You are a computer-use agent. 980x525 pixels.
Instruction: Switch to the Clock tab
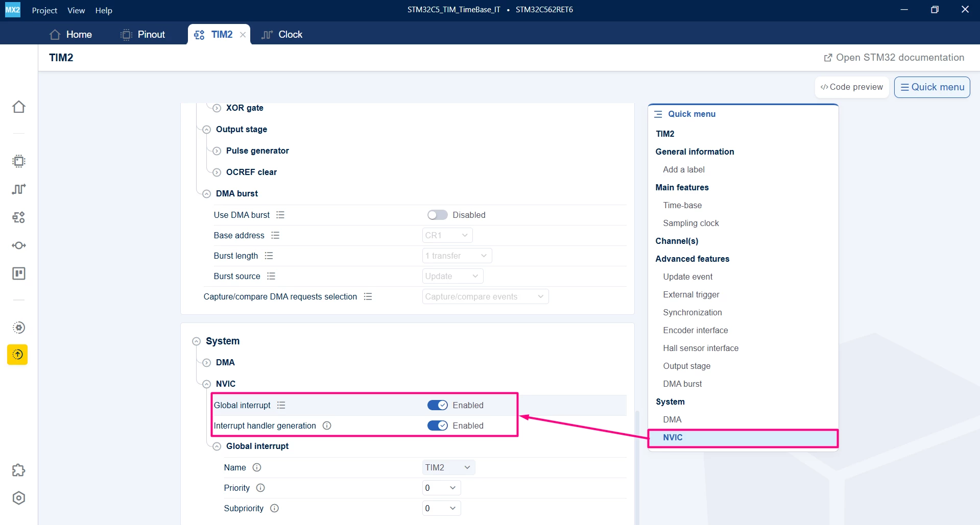click(282, 34)
